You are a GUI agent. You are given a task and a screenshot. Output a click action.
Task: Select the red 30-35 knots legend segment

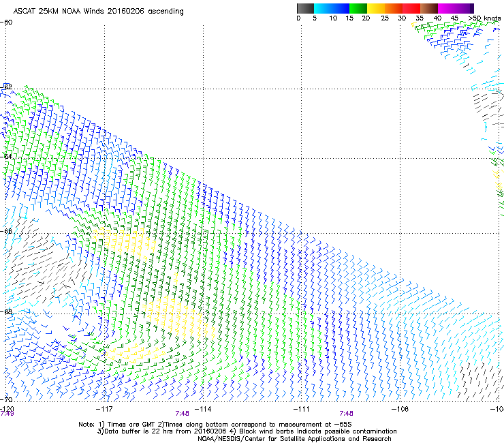(x=411, y=8)
